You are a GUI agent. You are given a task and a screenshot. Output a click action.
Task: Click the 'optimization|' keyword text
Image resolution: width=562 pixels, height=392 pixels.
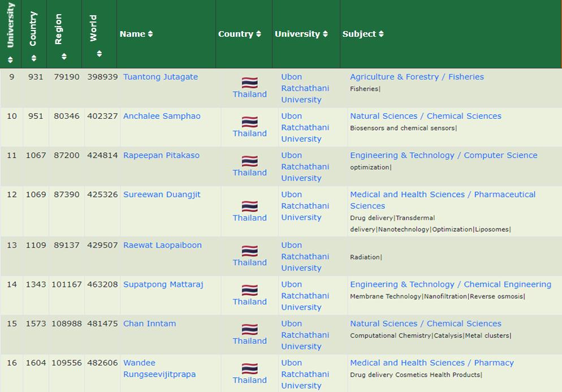click(x=370, y=167)
